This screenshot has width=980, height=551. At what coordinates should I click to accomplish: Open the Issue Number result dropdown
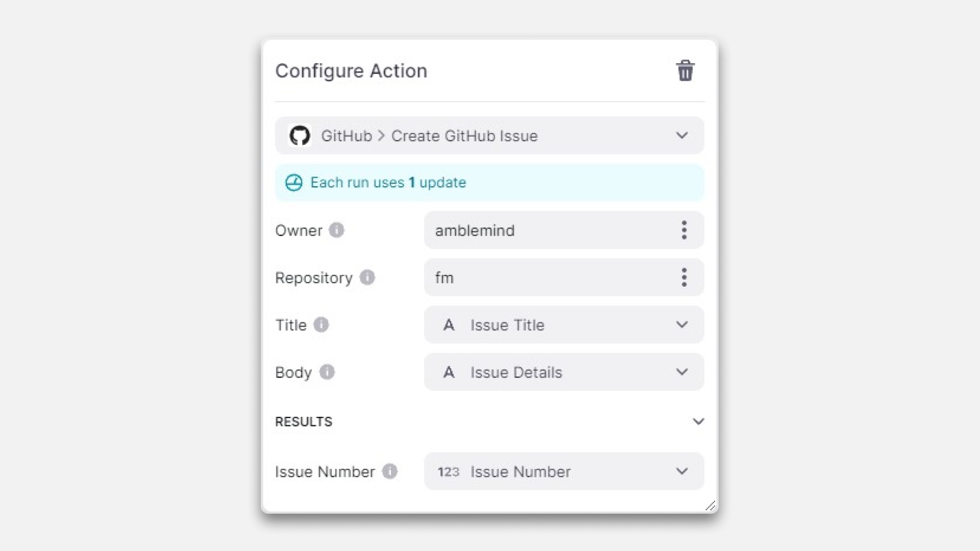[682, 471]
